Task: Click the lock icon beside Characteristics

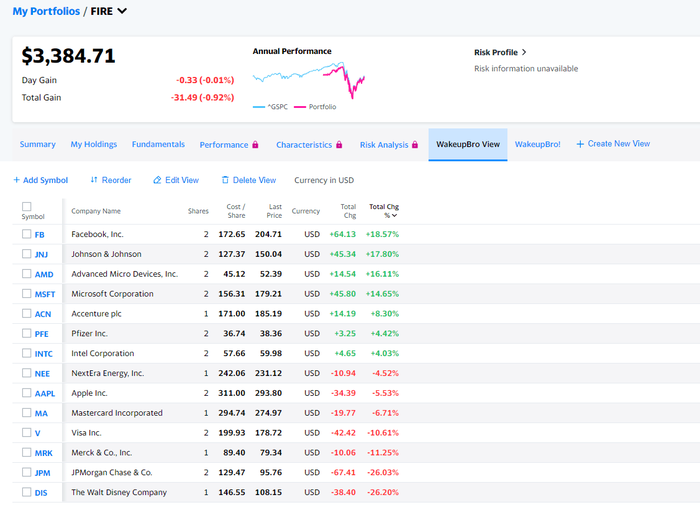Action: pos(339,145)
